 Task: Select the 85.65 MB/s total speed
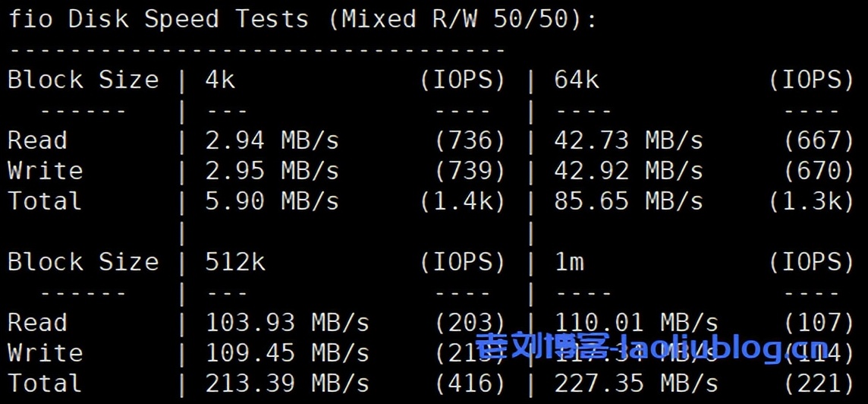coord(628,201)
